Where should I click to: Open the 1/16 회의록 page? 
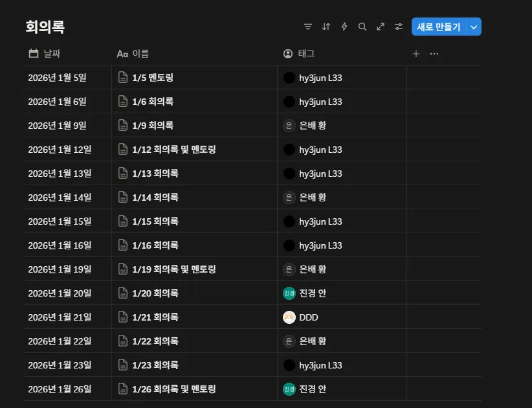click(155, 245)
